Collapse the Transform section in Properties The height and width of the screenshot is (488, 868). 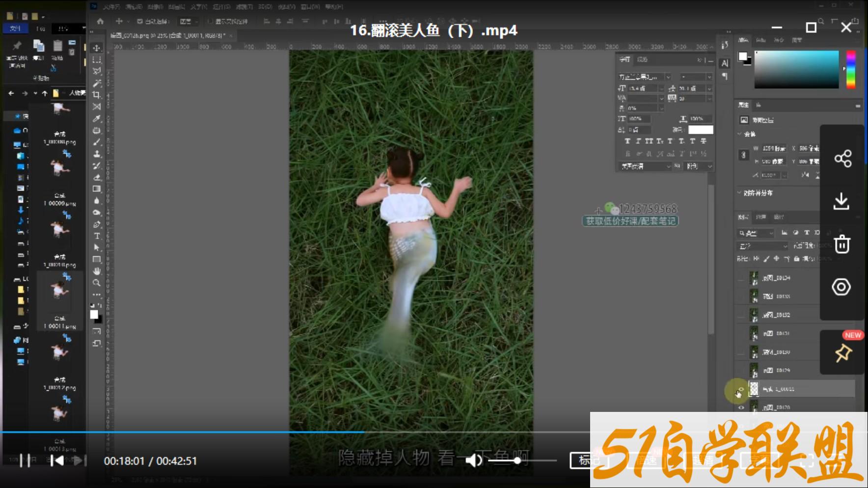pos(740,134)
